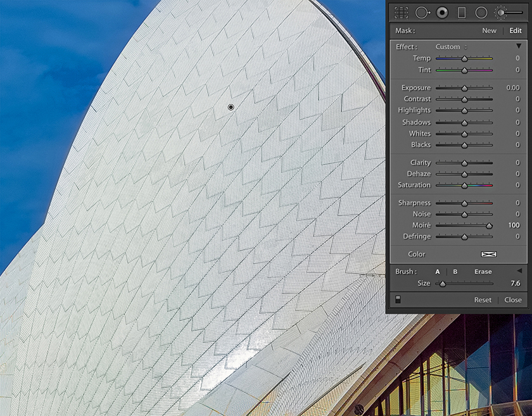
Task: Switch to brush B
Action: 455,272
